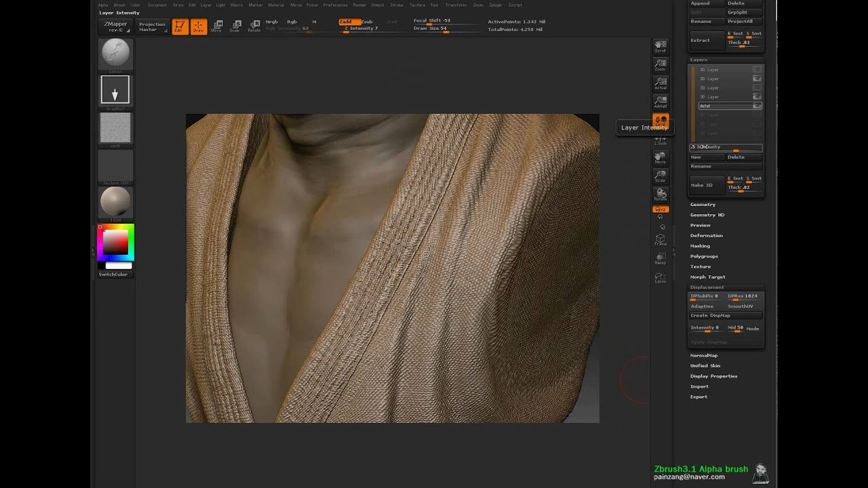The width and height of the screenshot is (868, 488).
Task: Expand the Geometry subpalette
Action: tap(703, 205)
